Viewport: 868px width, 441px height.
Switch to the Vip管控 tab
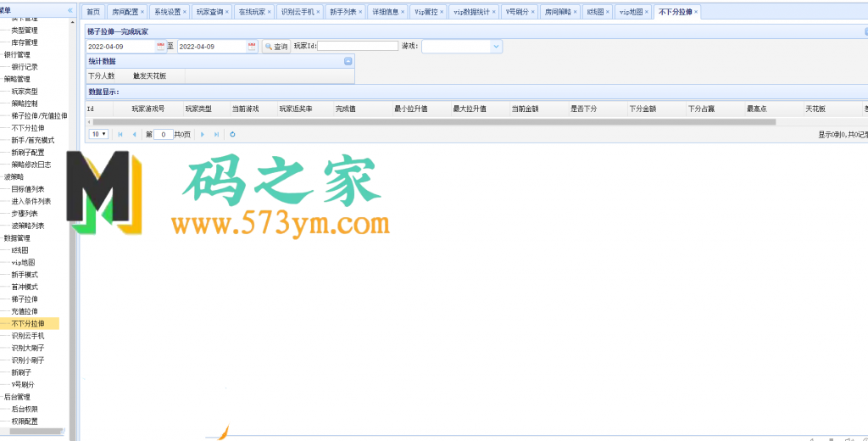pos(426,12)
